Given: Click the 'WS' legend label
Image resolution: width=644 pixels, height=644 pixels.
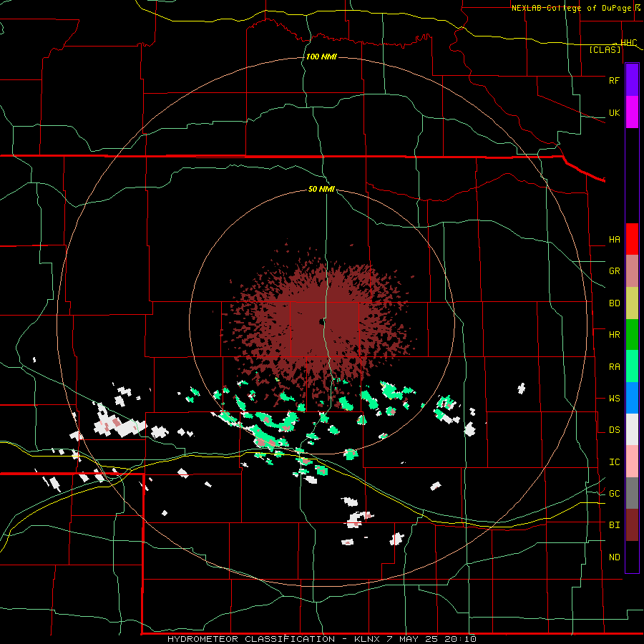Looking at the screenshot, I should tap(615, 399).
